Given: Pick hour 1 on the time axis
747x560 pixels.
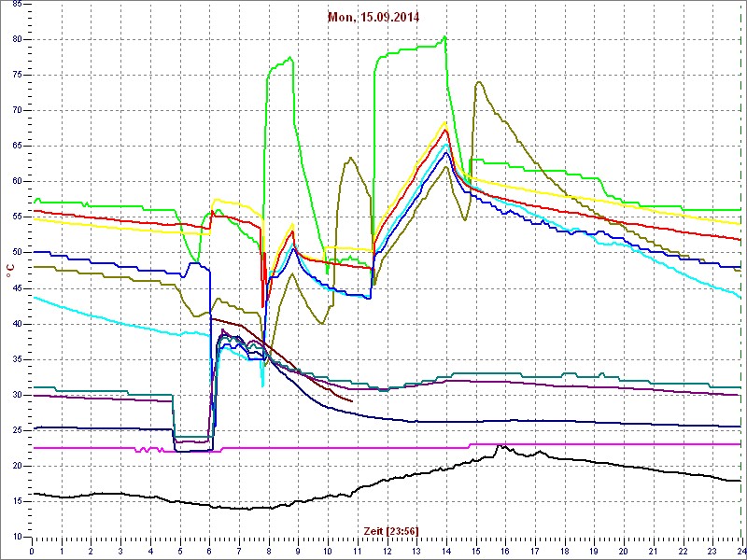Looking at the screenshot, I should 62,551.
